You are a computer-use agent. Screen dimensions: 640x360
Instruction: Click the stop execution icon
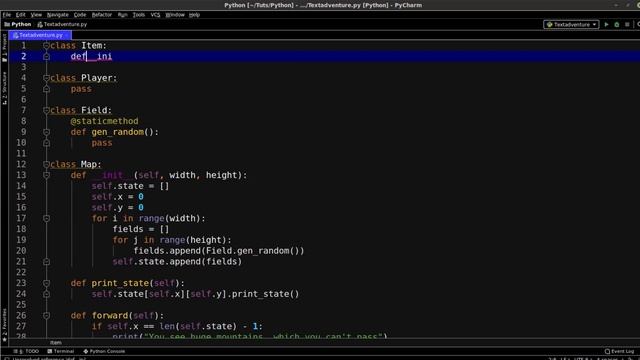click(627, 24)
